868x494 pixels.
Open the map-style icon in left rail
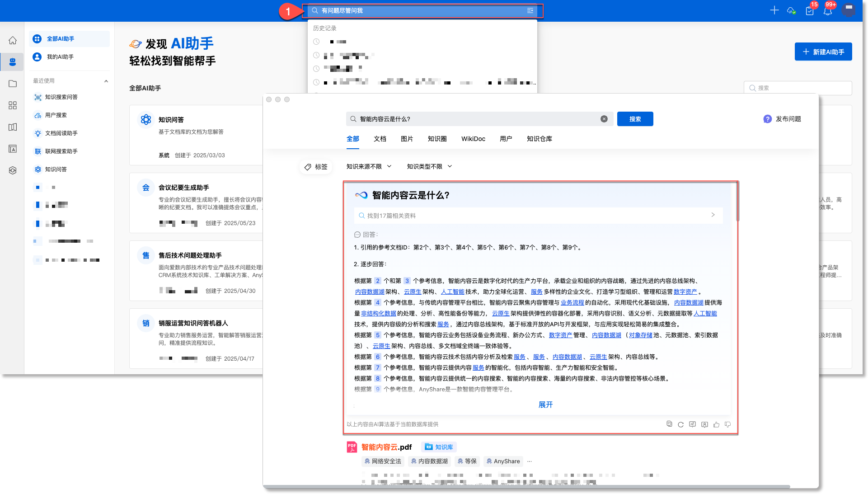tap(13, 127)
